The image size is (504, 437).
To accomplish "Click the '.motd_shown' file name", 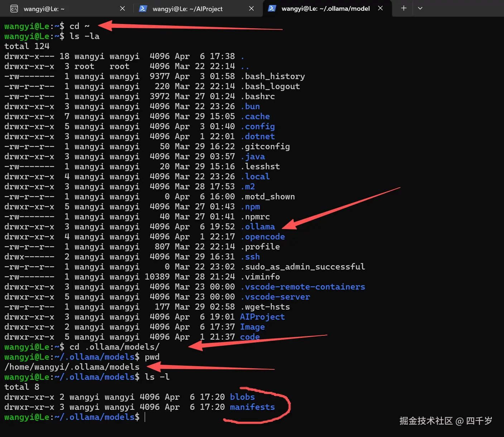I will click(x=268, y=196).
